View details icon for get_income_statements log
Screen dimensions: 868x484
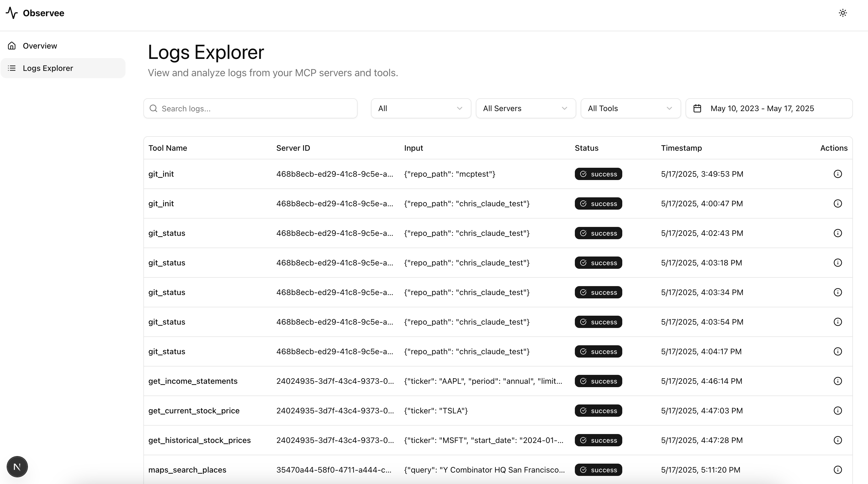(838, 381)
